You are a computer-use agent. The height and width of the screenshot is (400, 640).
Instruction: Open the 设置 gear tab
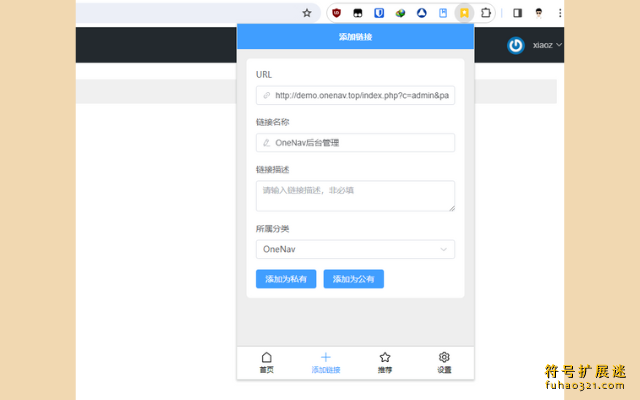444,363
